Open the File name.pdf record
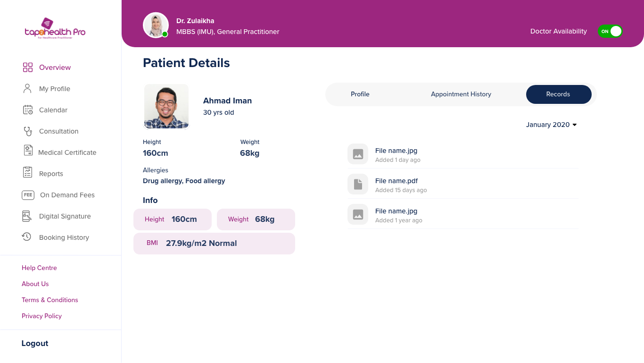 pyautogui.click(x=463, y=185)
